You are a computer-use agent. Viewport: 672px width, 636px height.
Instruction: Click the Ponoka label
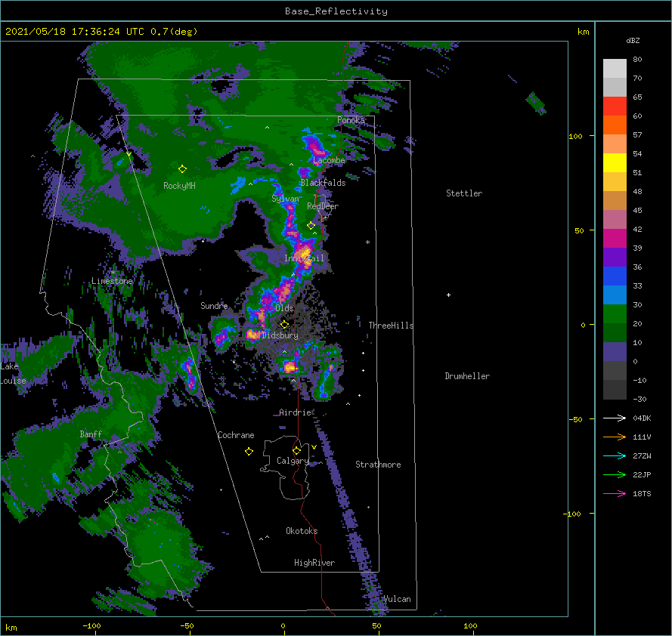pyautogui.click(x=351, y=120)
